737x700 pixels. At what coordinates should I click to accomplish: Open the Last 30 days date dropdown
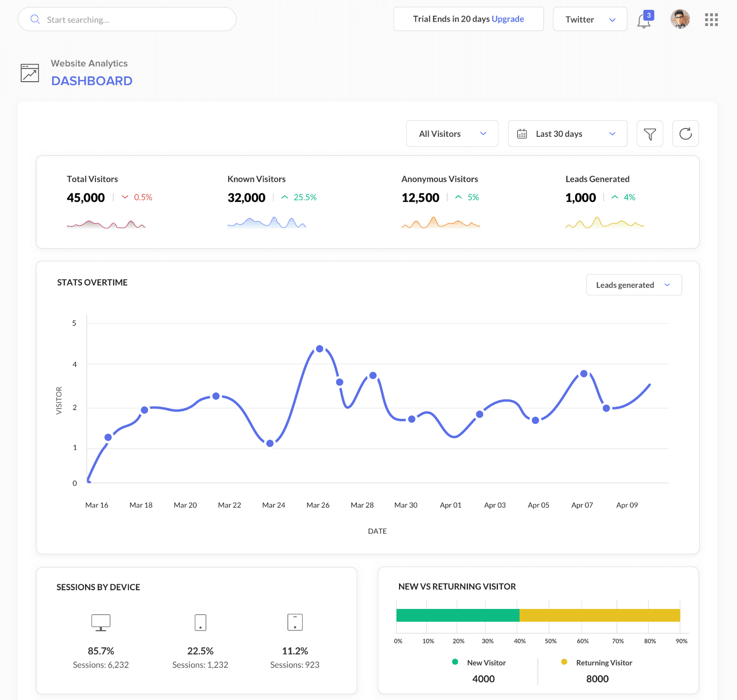[568, 133]
